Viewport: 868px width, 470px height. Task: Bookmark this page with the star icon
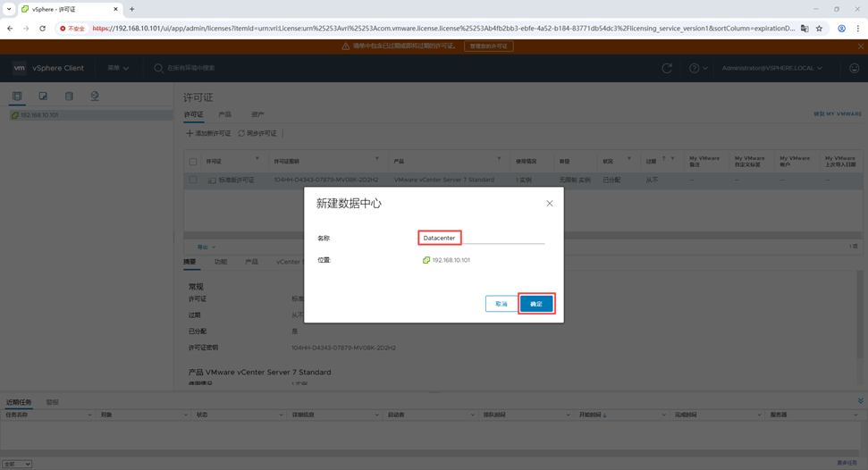(x=819, y=29)
